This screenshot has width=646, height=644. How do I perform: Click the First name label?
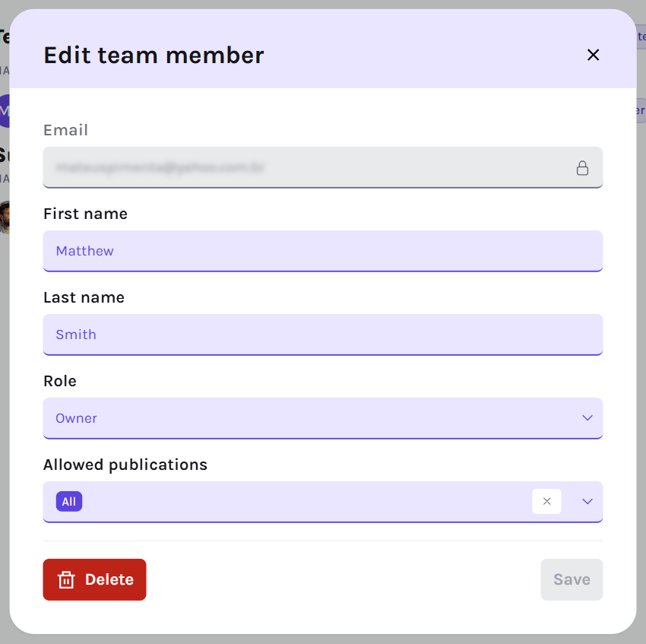[85, 214]
